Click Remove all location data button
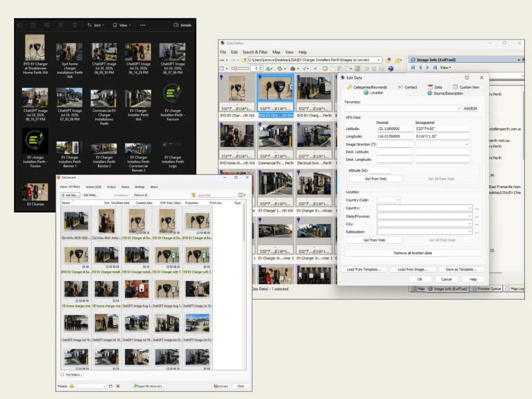532x399 pixels. (413, 253)
